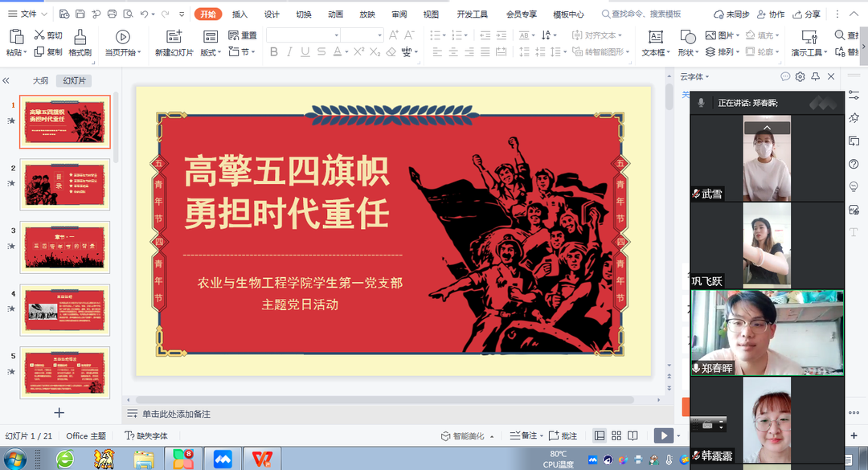Open the font name dropdown

[x=336, y=35]
